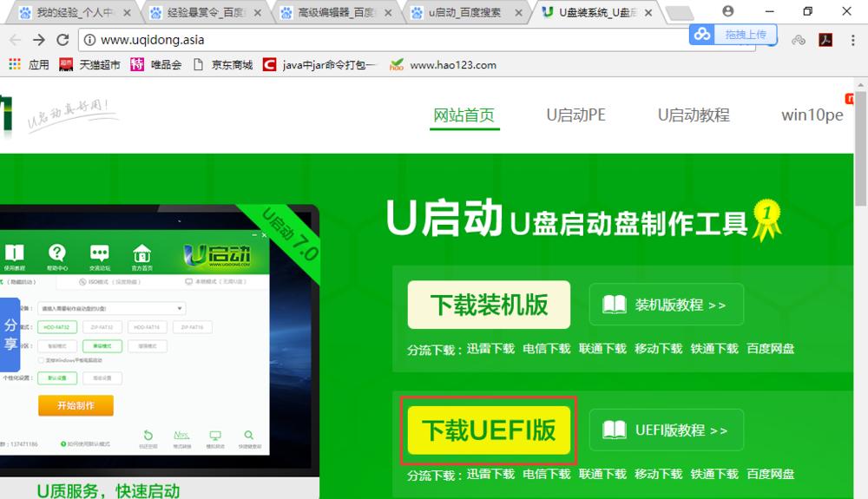The image size is (868, 499).
Task: Open U启动PE in the site menu
Action: pyautogui.click(x=575, y=115)
